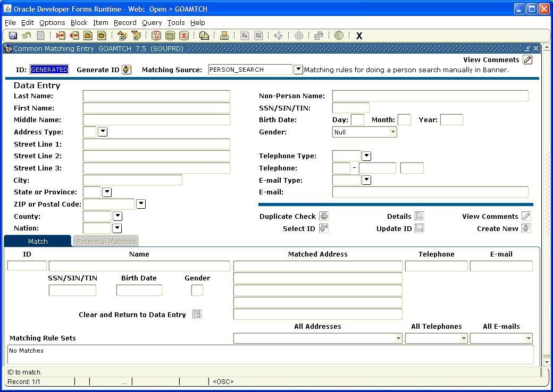Image resolution: width=553 pixels, height=392 pixels.
Task: Click the Execute Query toolbar icon
Action: tap(170, 36)
